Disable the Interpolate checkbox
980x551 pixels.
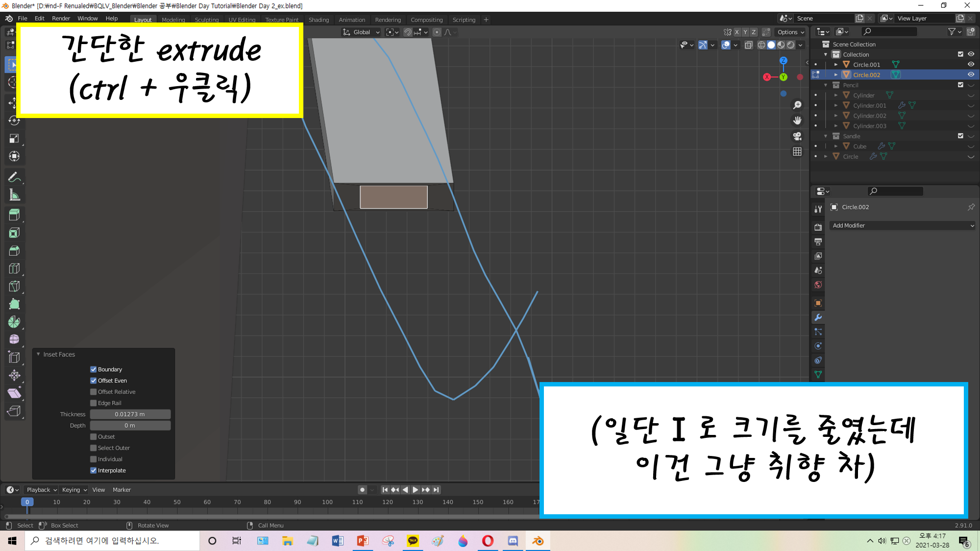(x=94, y=471)
